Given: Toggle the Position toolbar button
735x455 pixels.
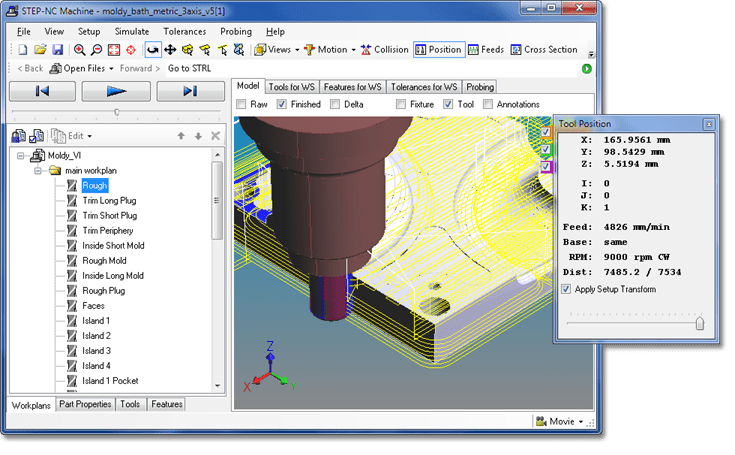Looking at the screenshot, I should [439, 50].
